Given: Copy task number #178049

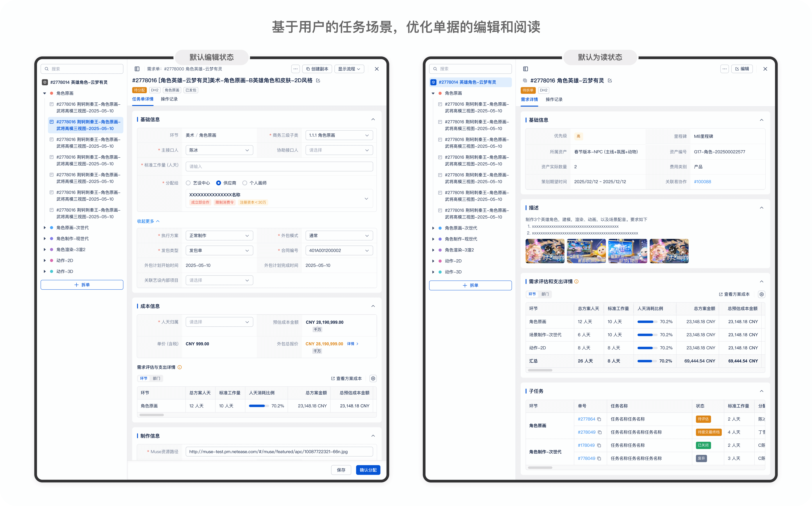Looking at the screenshot, I should click(x=599, y=445).
